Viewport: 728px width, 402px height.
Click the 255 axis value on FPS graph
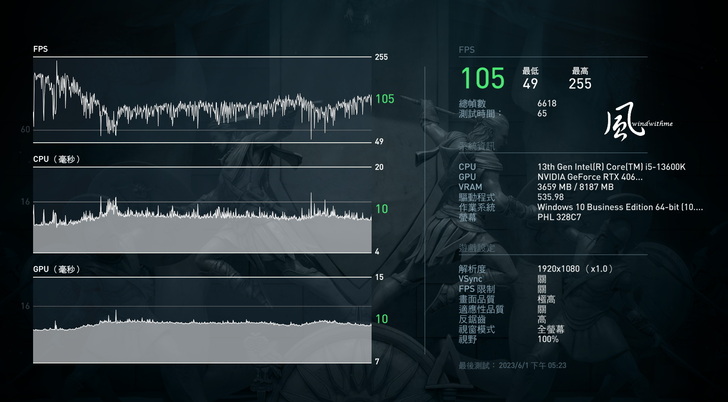pos(381,57)
